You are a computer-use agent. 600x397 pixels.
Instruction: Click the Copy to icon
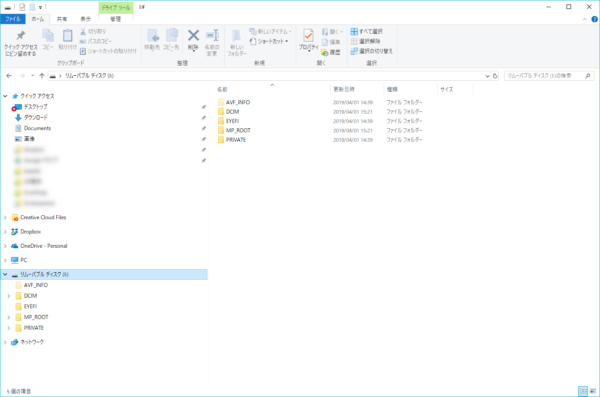(x=171, y=36)
